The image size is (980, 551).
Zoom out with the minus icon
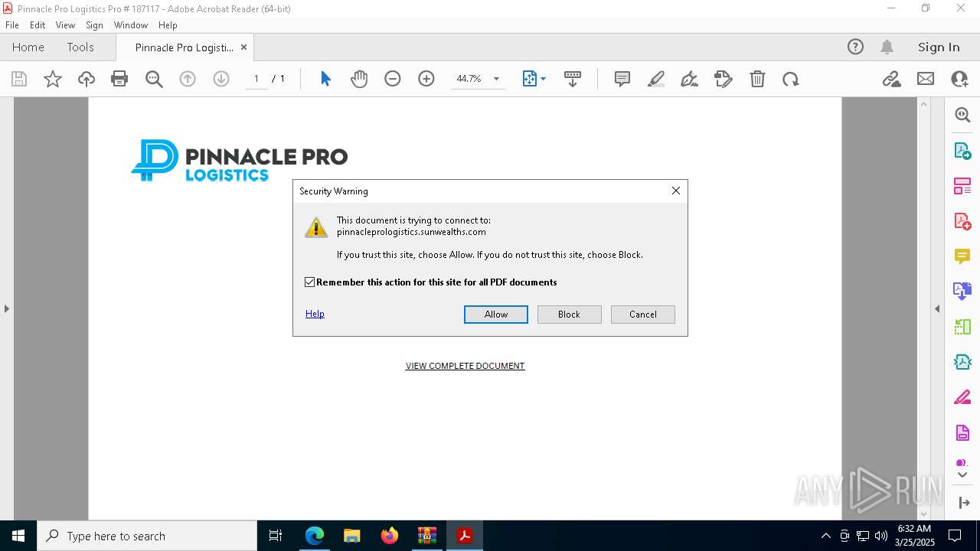(393, 79)
